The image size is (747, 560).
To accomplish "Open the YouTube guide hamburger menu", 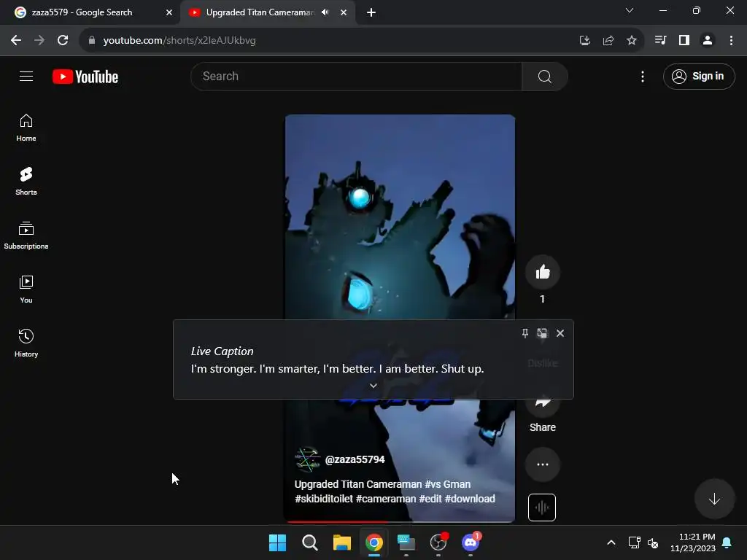I will pos(26,76).
